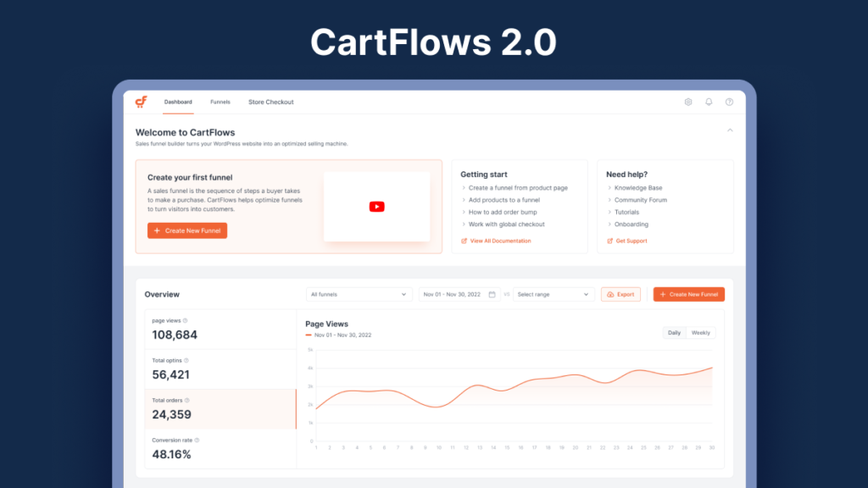
Task: Click the Getting start heading
Action: tap(484, 175)
